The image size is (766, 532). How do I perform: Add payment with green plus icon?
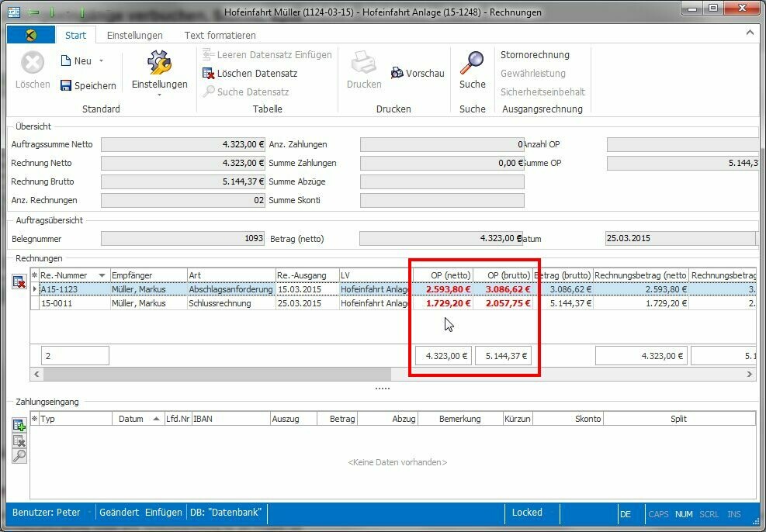19,425
